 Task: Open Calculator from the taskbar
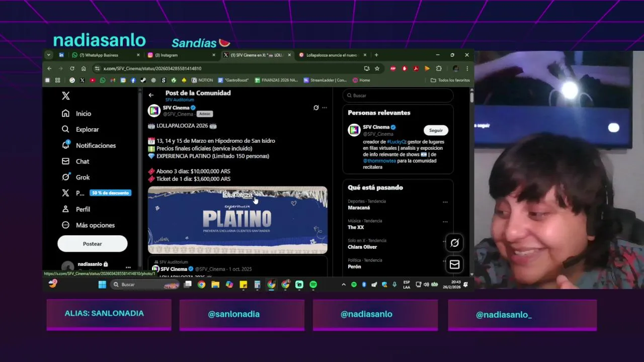[257, 285]
